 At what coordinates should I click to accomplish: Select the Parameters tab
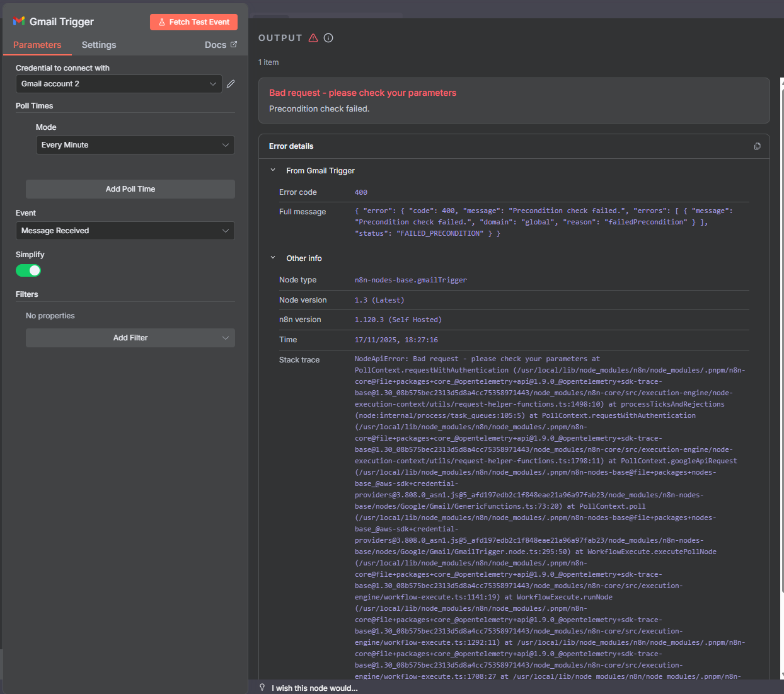click(37, 45)
